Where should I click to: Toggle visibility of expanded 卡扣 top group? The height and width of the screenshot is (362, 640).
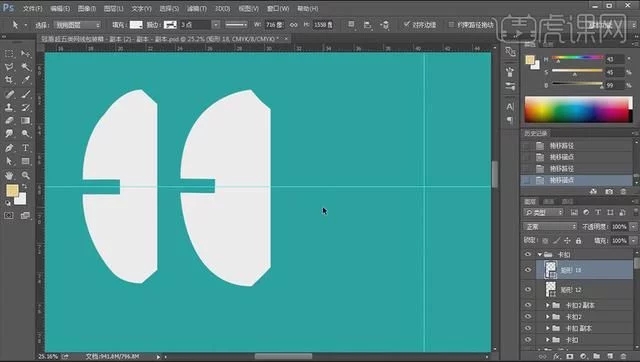click(528, 254)
